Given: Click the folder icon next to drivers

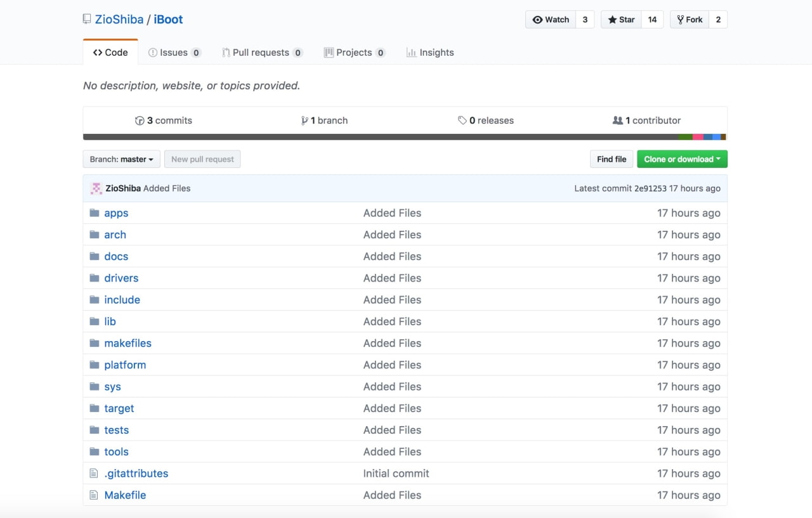Looking at the screenshot, I should pos(94,278).
